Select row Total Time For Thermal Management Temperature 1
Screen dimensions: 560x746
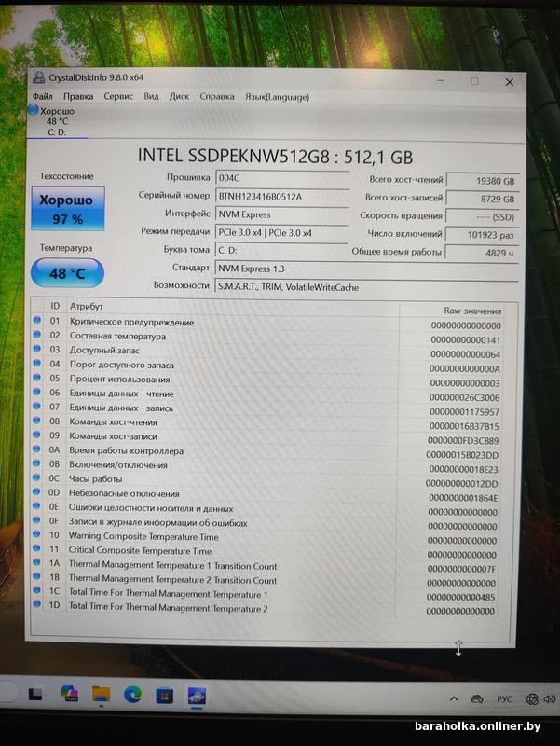click(265, 594)
